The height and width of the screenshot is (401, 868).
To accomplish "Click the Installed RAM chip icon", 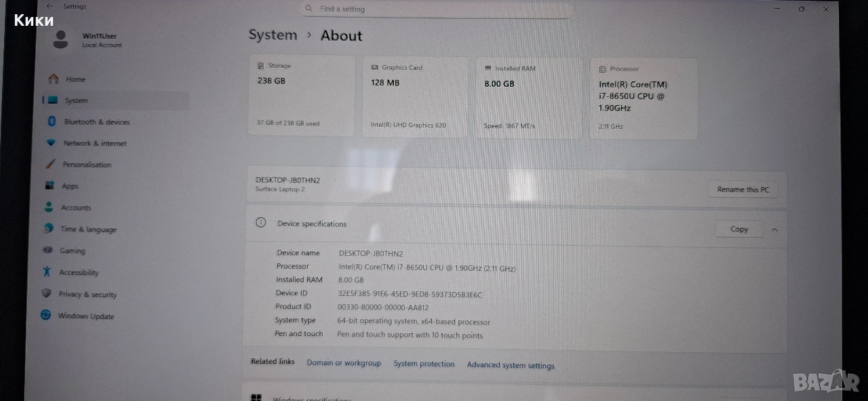I will pos(488,69).
